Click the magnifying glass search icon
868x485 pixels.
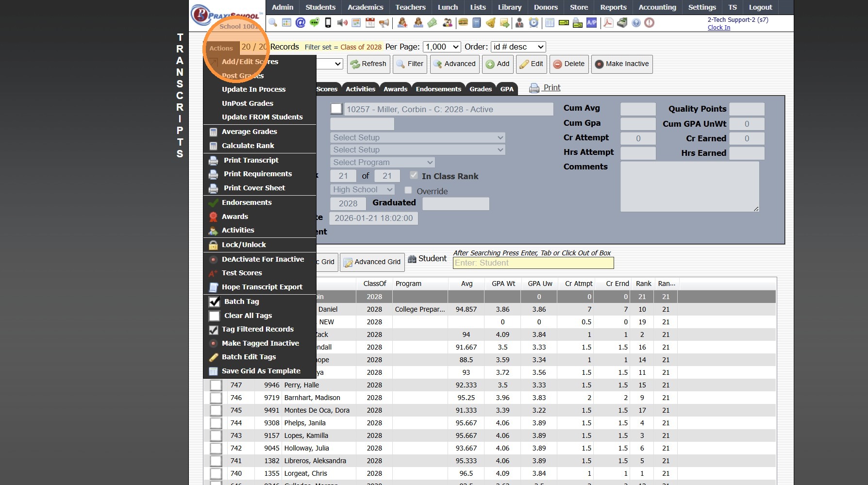point(273,23)
